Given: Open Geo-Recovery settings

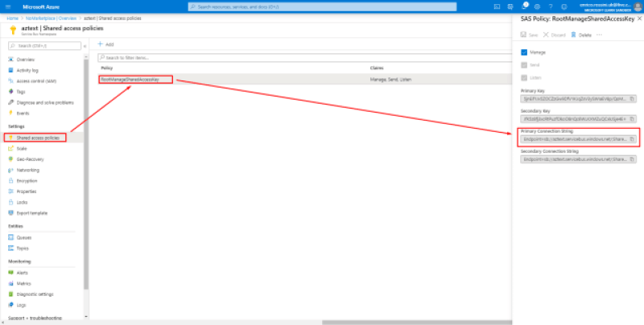Looking at the screenshot, I should (30, 159).
